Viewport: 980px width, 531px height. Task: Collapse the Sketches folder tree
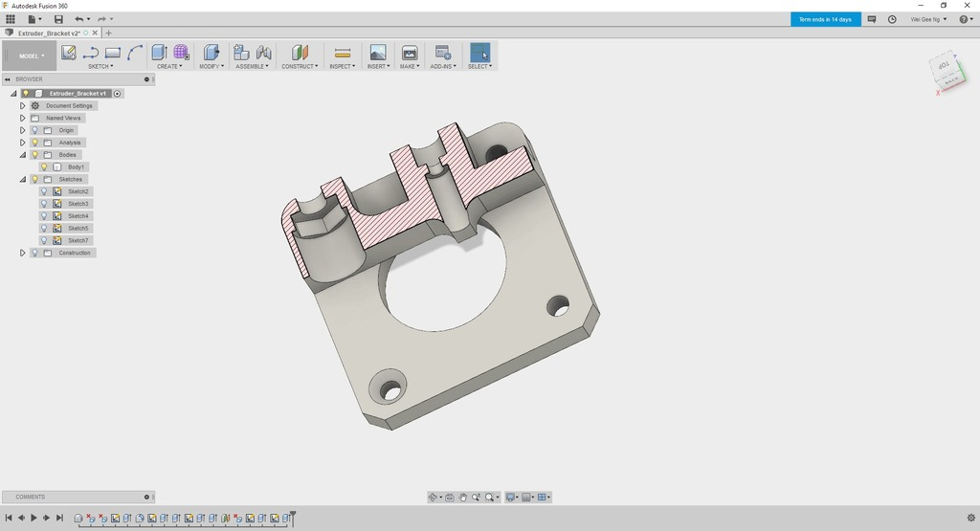point(22,180)
